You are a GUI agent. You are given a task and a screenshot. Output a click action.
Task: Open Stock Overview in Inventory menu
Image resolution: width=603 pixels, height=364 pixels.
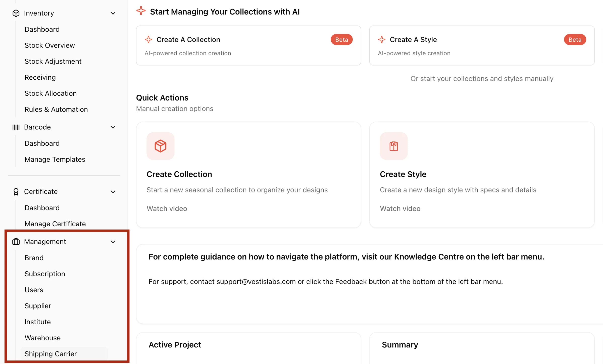tap(50, 45)
